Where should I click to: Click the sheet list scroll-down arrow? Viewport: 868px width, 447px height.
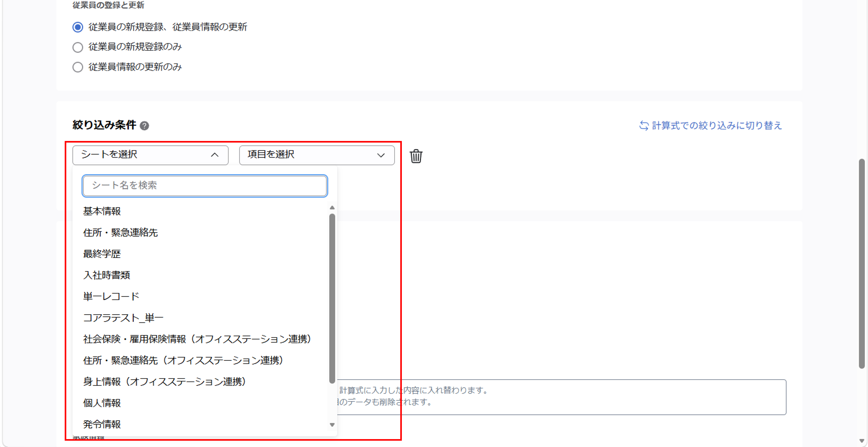click(x=332, y=425)
